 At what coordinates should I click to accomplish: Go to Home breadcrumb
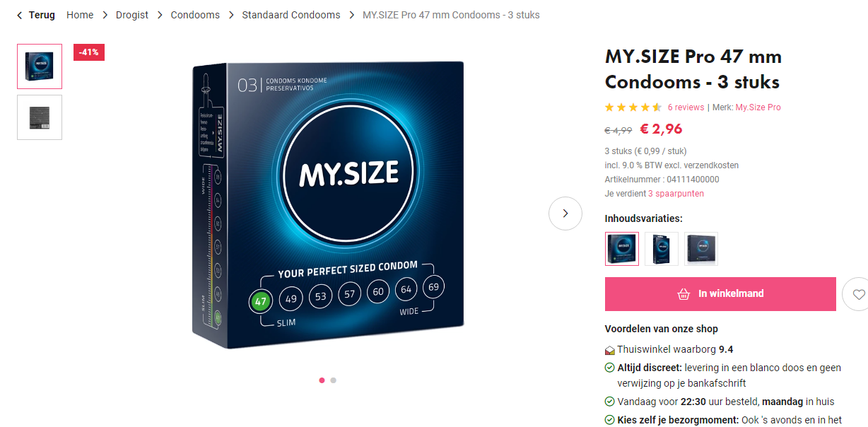pos(80,15)
